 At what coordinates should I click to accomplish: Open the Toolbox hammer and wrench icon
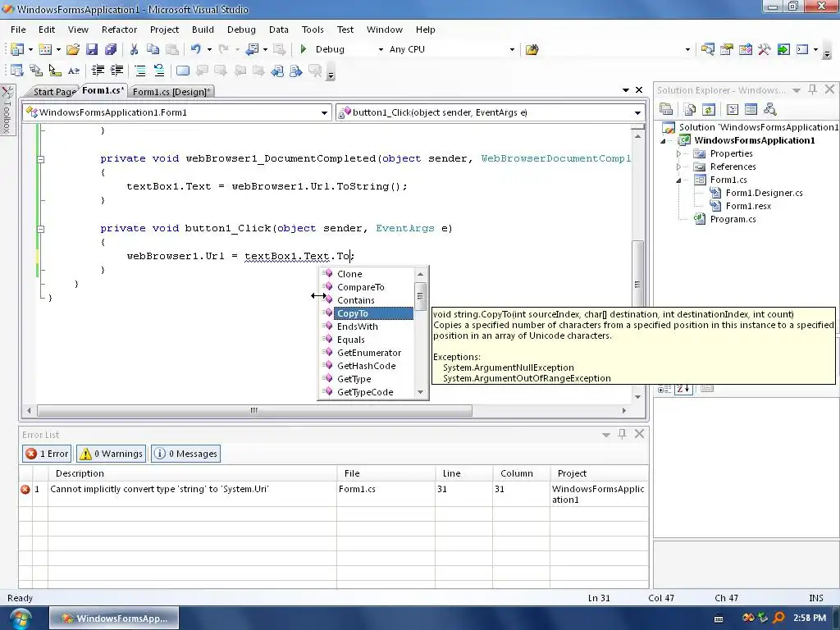764,49
